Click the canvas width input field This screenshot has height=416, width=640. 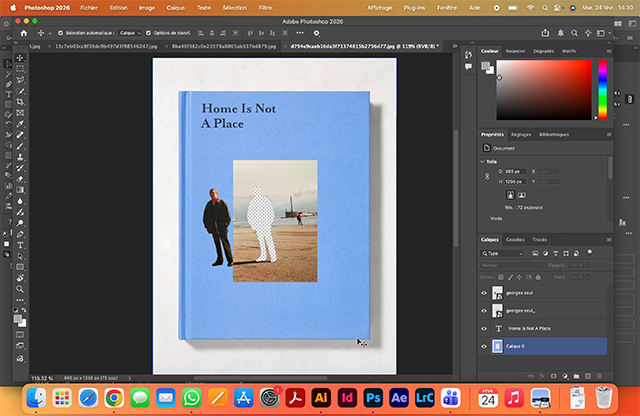pyautogui.click(x=514, y=171)
